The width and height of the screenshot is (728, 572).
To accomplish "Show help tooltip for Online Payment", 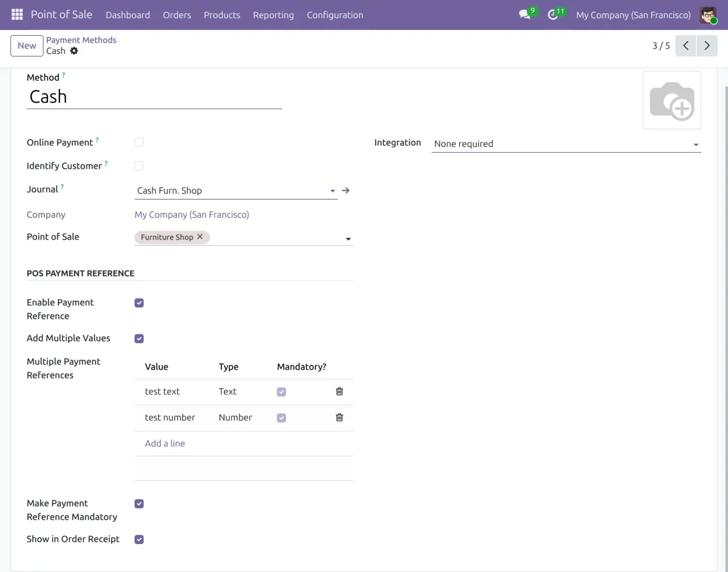I will 97,140.
